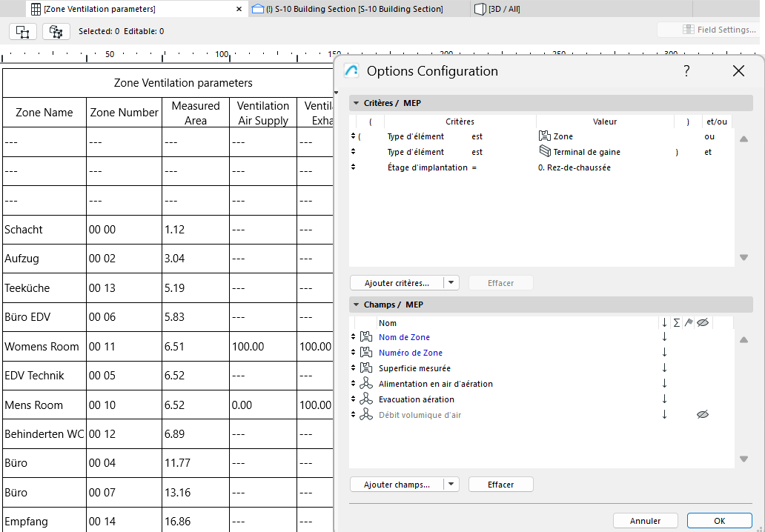765x532 pixels.
Task: Toggle the sort arrow for Nom de Zone
Action: 664,336
